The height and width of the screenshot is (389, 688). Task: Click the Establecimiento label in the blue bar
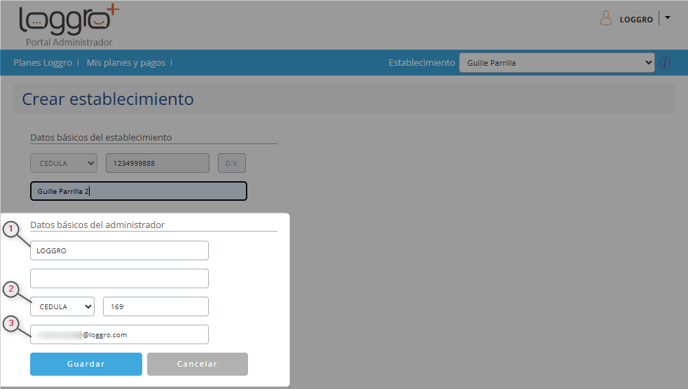click(x=422, y=63)
